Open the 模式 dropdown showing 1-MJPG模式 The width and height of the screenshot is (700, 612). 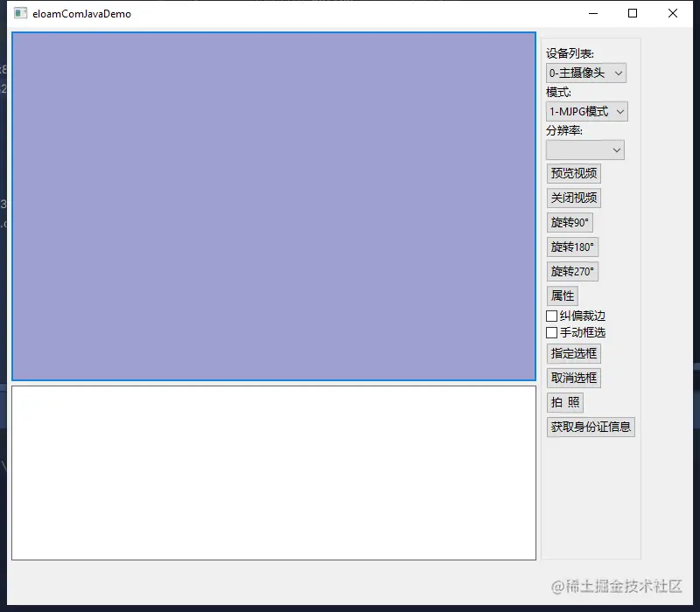(x=586, y=112)
